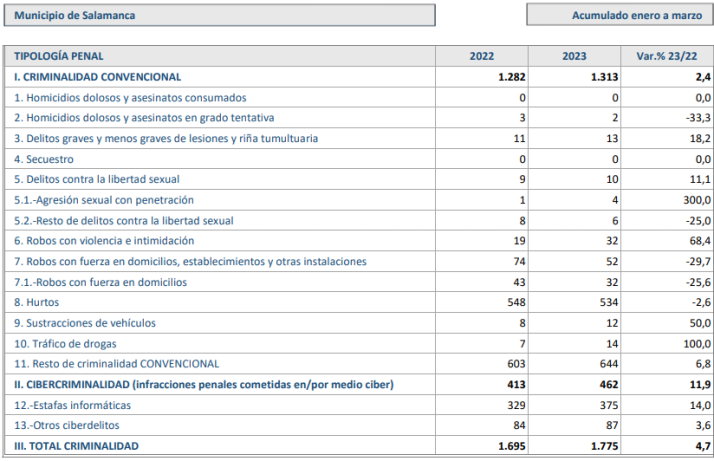This screenshot has height=461, width=714.
Task: Click the Robos con violencia e intimidación label
Action: (110, 241)
